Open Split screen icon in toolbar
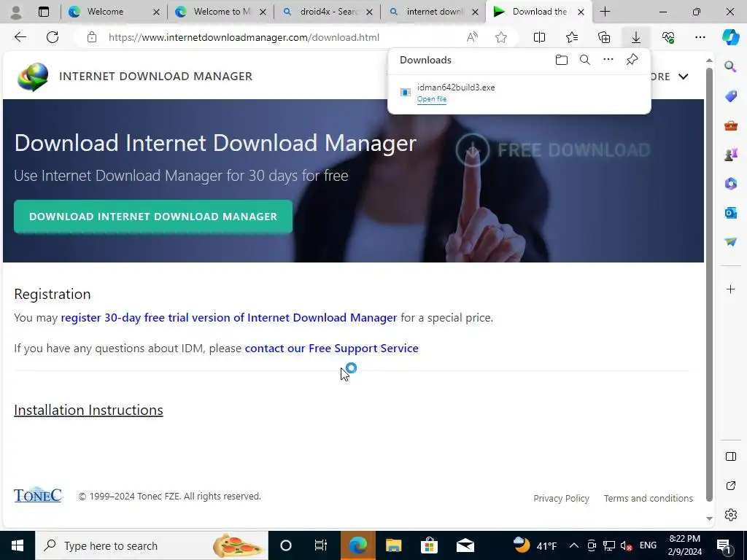This screenshot has width=747, height=560. click(x=539, y=37)
